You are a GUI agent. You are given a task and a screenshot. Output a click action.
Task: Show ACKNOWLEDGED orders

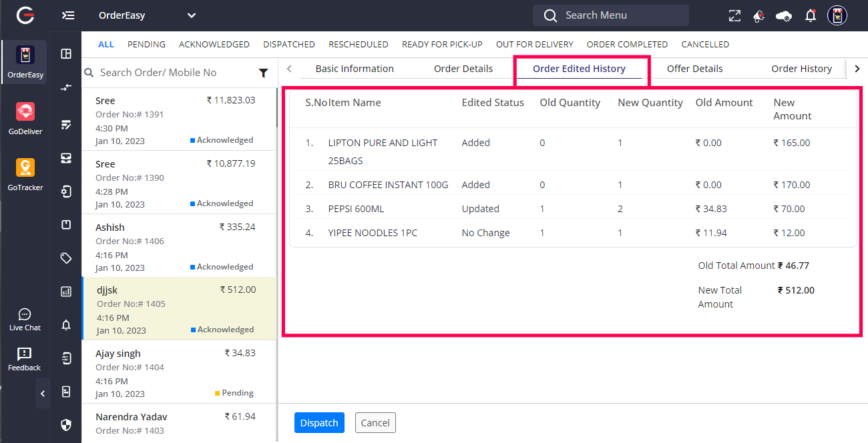[214, 45]
